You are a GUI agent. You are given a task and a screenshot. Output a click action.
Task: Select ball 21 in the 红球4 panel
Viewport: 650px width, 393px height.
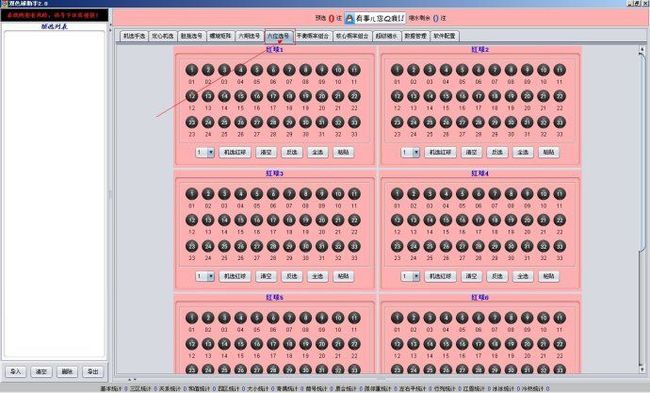tap(543, 220)
